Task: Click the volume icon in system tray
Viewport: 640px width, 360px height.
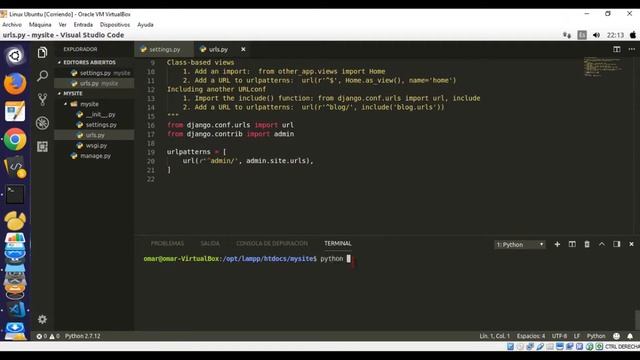Action: (596, 35)
